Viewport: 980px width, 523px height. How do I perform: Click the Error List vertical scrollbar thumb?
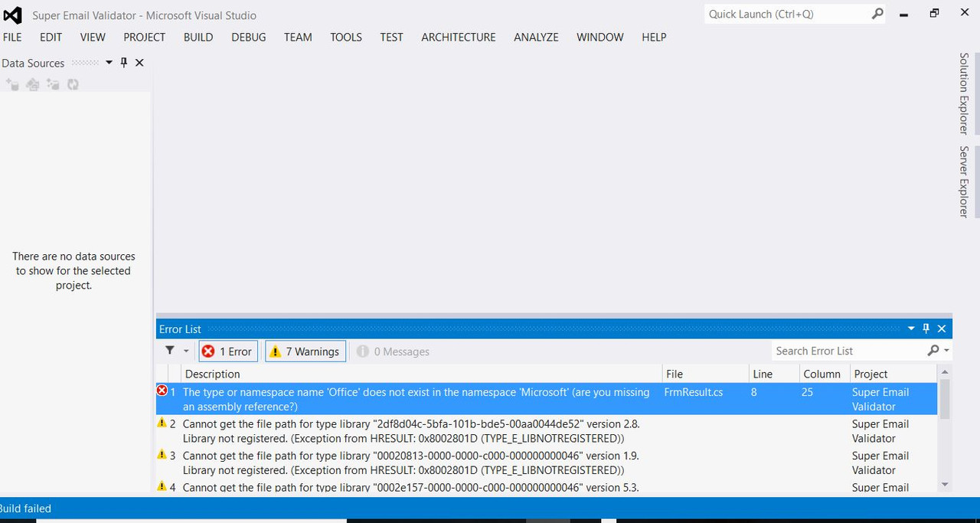(x=944, y=399)
